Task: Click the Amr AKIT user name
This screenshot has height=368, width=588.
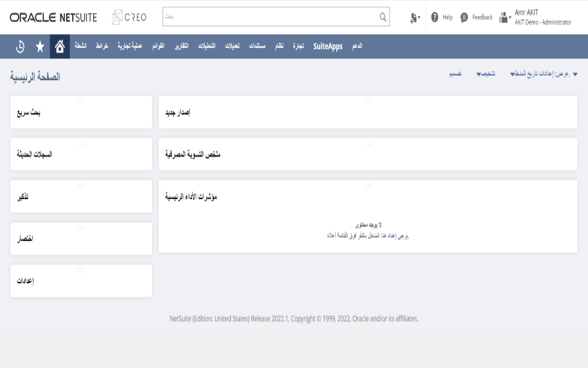Action: coord(526,13)
